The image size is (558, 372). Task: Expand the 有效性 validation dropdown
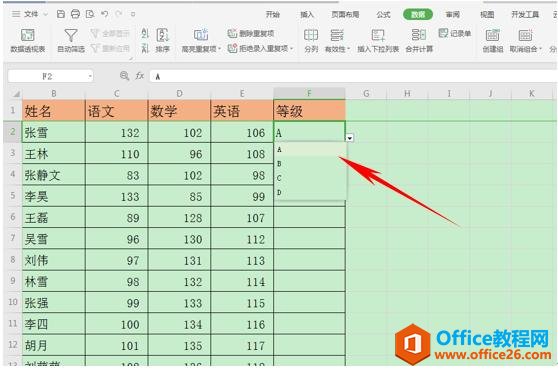349,49
